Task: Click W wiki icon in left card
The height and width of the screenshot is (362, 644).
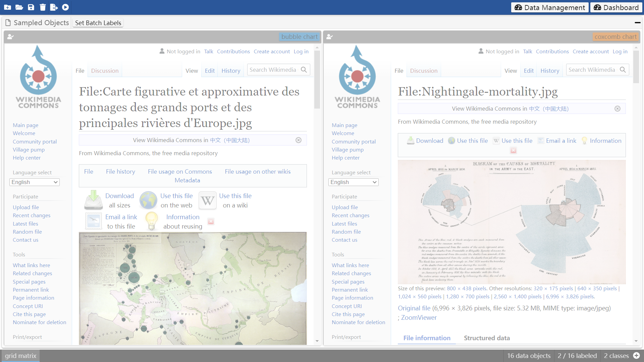Action: [208, 200]
